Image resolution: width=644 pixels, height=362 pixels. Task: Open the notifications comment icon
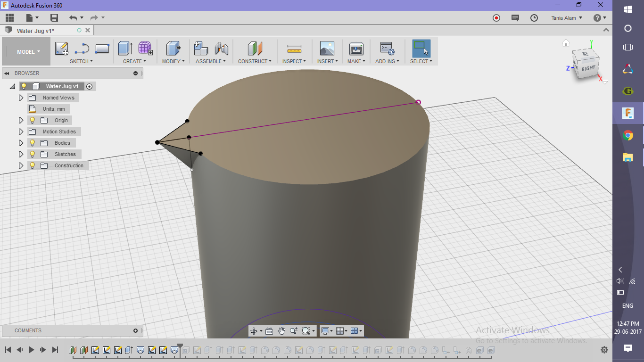pyautogui.click(x=515, y=18)
